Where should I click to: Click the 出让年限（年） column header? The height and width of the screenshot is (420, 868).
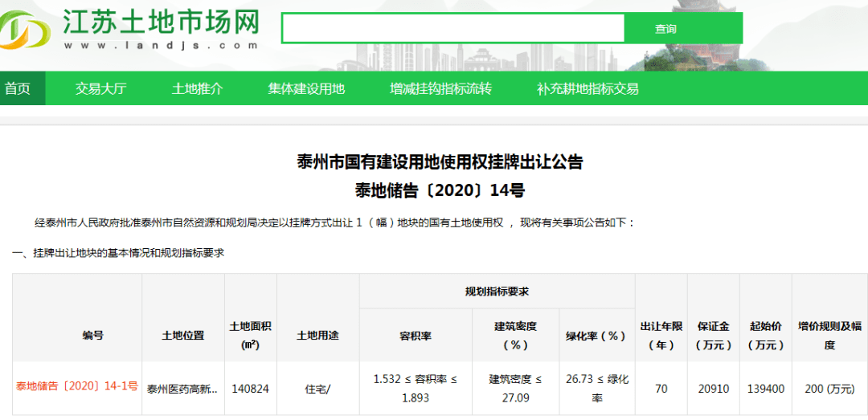(x=661, y=336)
